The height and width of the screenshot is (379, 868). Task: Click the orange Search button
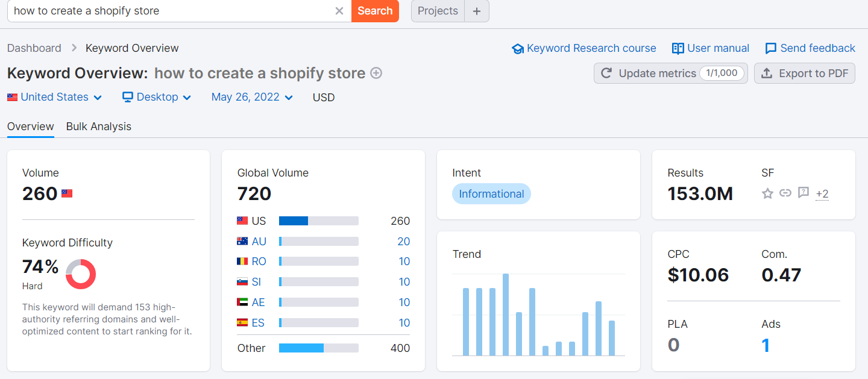coord(375,11)
